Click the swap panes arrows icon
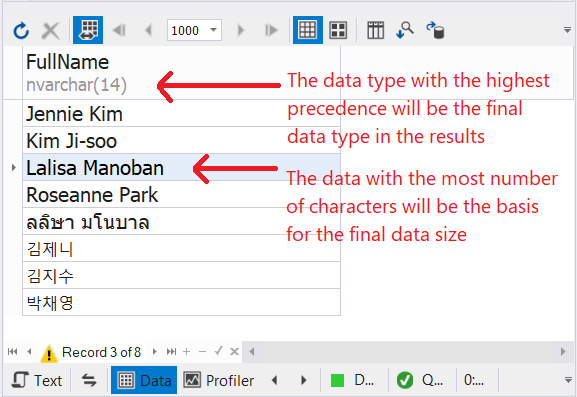 pos(89,380)
